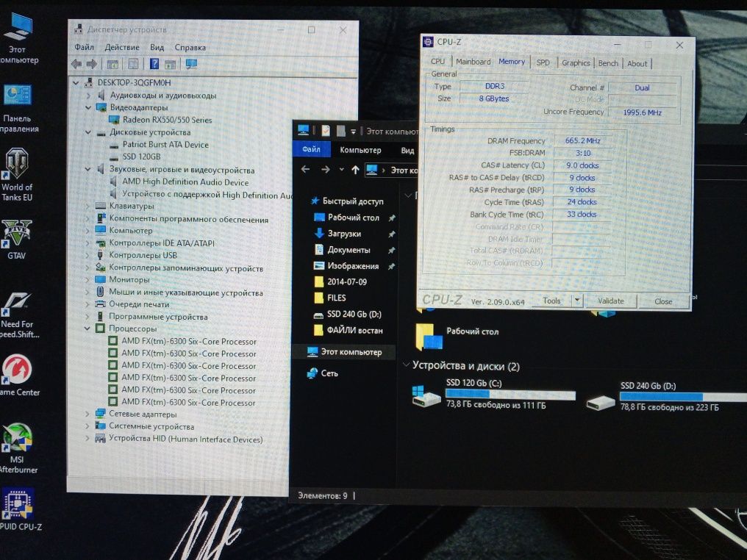The width and height of the screenshot is (747, 560).
Task: Select SSD 120GB disk device
Action: (141, 157)
